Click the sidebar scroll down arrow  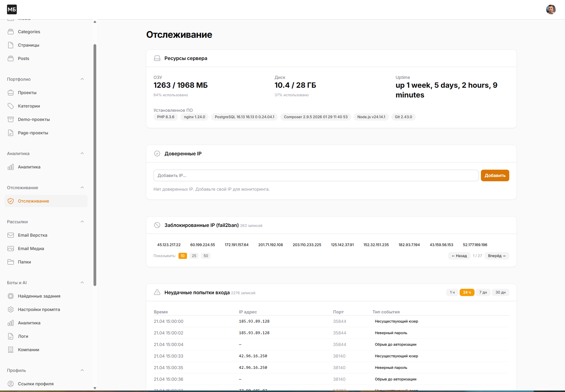point(95,388)
